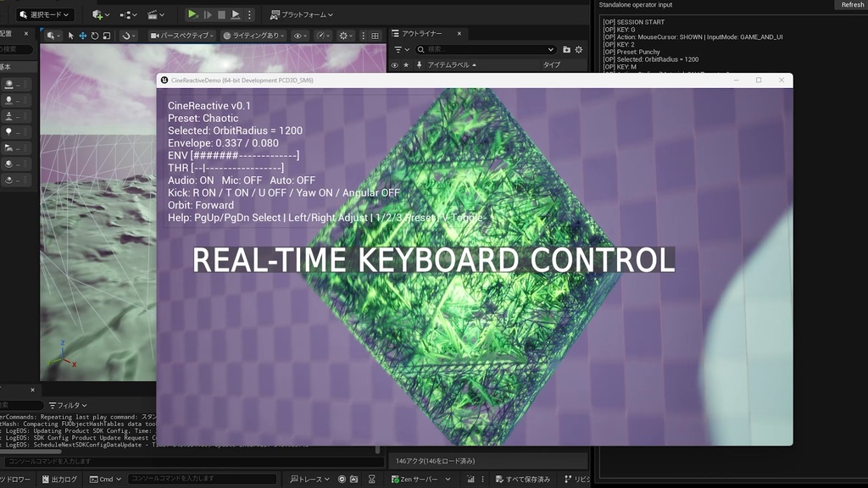Click the hourglass derived data icon
Image resolution: width=868 pixels, height=488 pixels.
(371, 480)
